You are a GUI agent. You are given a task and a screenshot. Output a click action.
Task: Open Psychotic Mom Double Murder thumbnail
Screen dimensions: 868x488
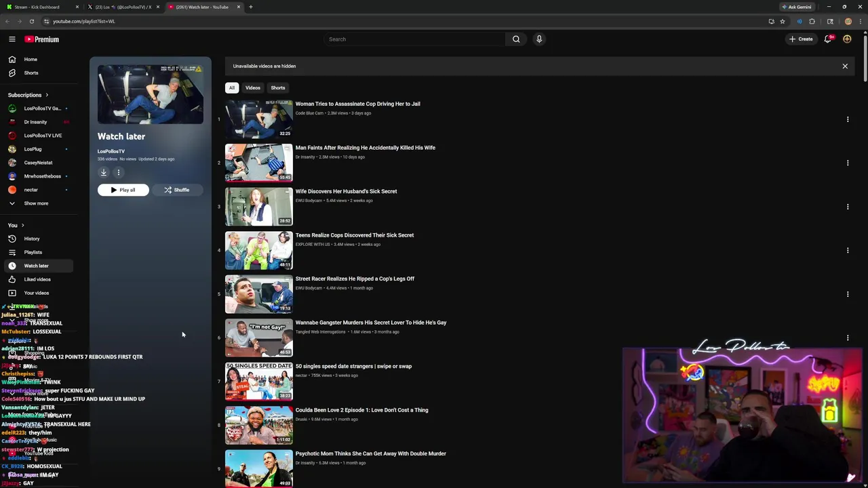[259, 468]
